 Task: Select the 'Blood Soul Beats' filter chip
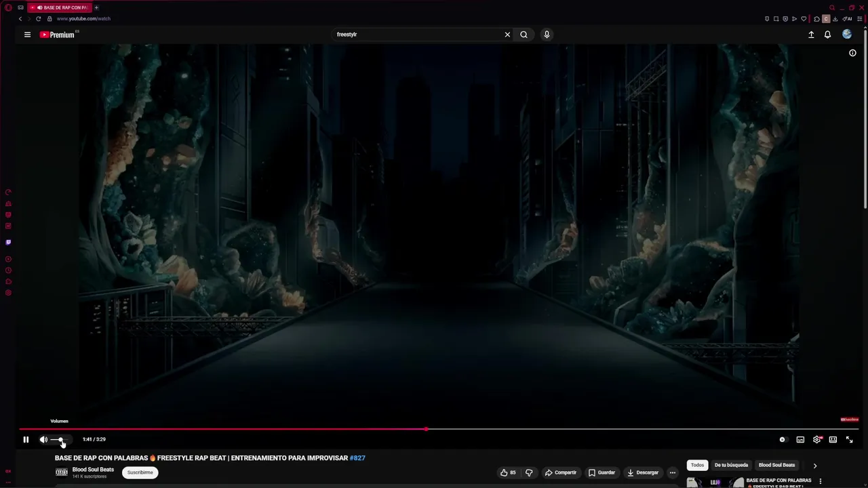(776, 465)
